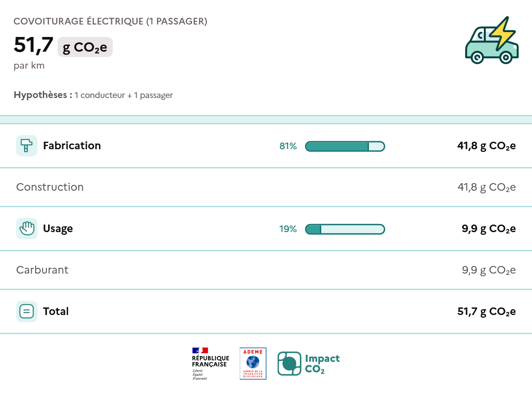The image size is (532, 401).
Task: Click the Fabrication paint roller icon
Action: pos(27,146)
